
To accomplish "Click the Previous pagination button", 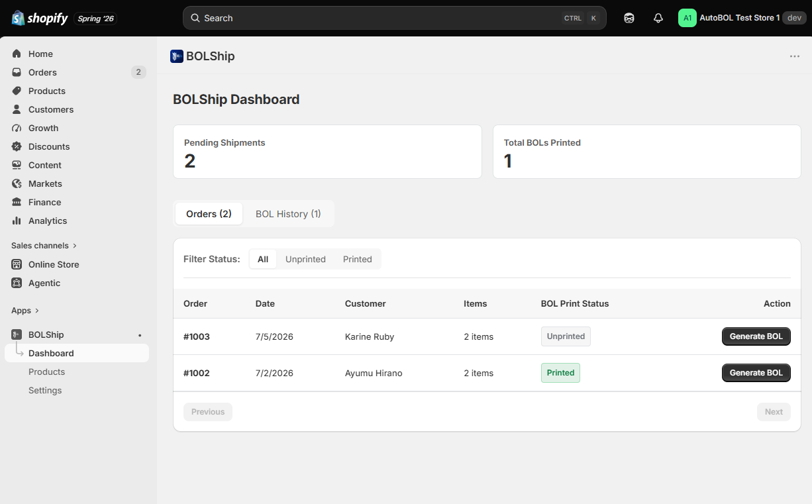I will coord(208,412).
